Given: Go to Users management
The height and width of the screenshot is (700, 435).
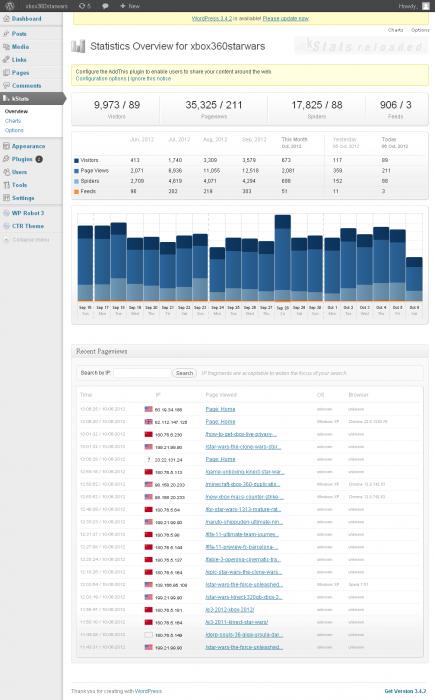Looking at the screenshot, I should [x=19, y=172].
